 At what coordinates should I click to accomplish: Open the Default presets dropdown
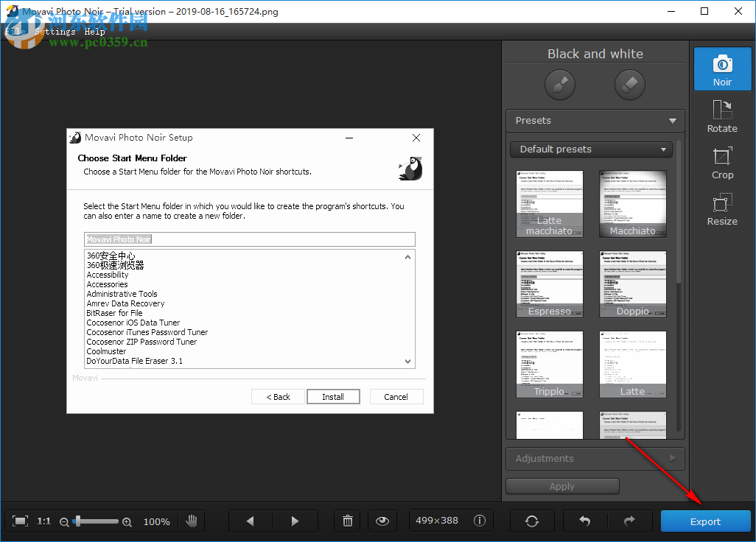pos(591,149)
